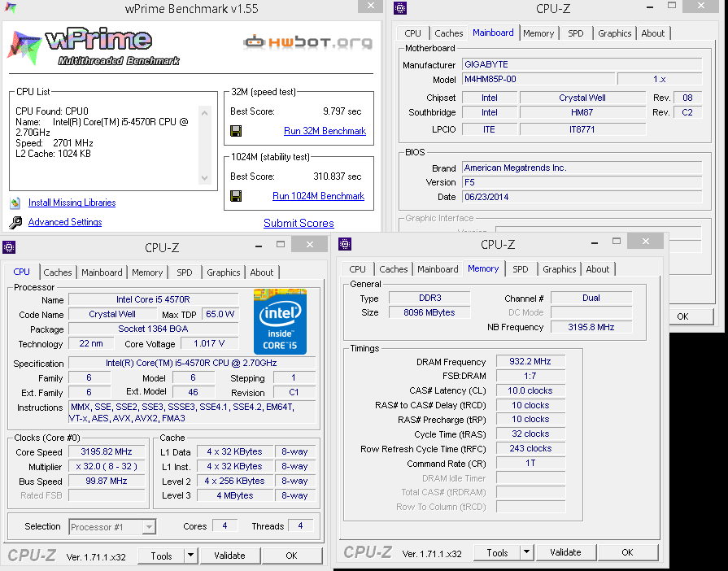
Task: Click the CPU-Z app icon in the Mainboard window title bar
Action: coord(399,8)
